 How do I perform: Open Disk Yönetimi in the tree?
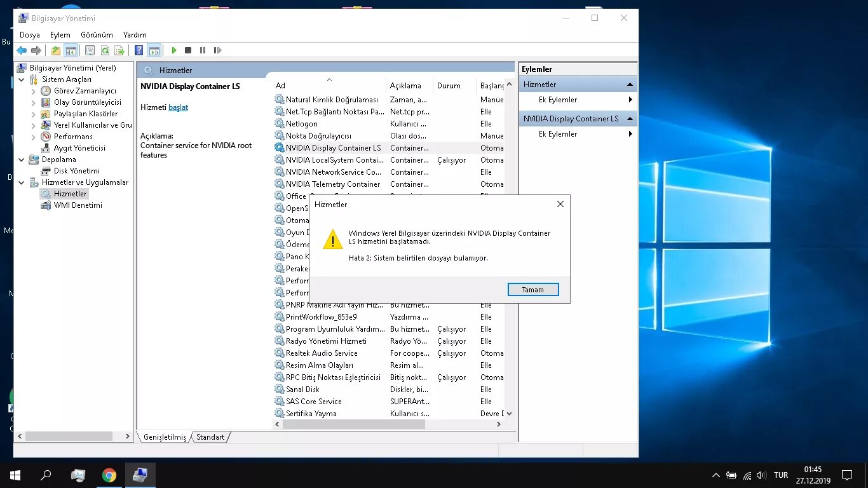77,171
